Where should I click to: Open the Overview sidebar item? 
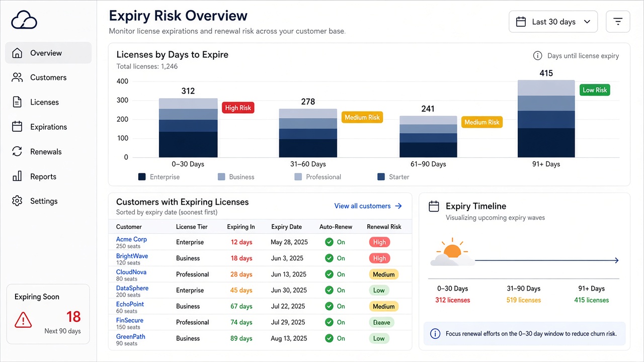[x=48, y=53]
